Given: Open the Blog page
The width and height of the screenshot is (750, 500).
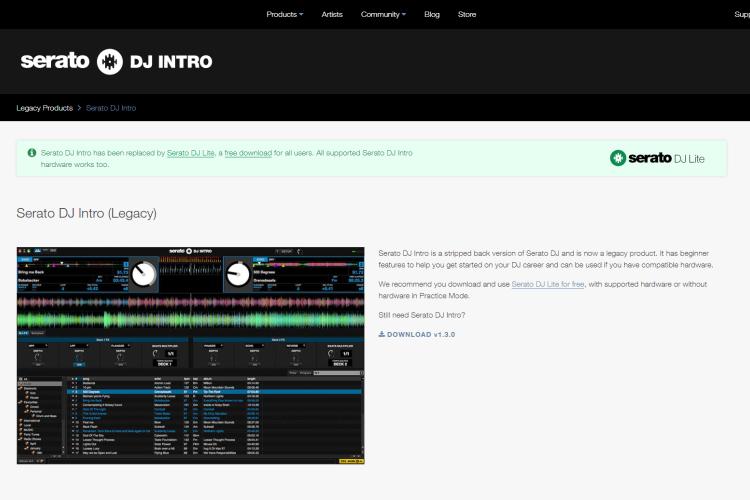Looking at the screenshot, I should 432,14.
